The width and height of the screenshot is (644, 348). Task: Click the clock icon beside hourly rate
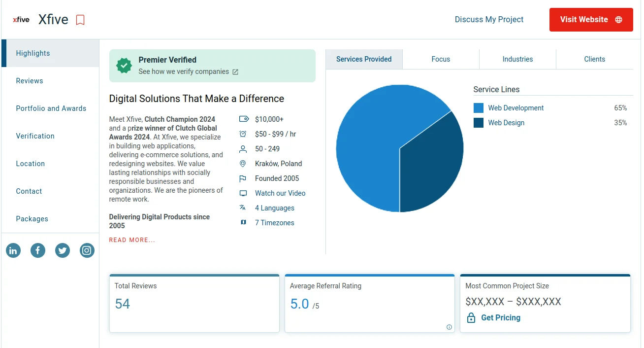pyautogui.click(x=243, y=134)
